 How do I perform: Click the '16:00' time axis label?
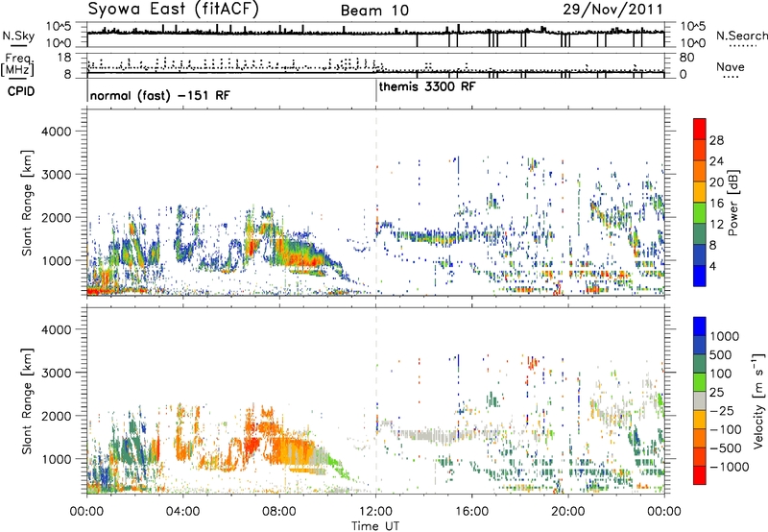471,512
